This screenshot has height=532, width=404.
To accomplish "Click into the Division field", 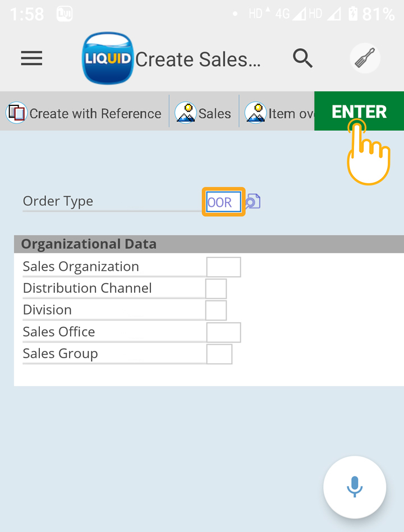I will [216, 310].
